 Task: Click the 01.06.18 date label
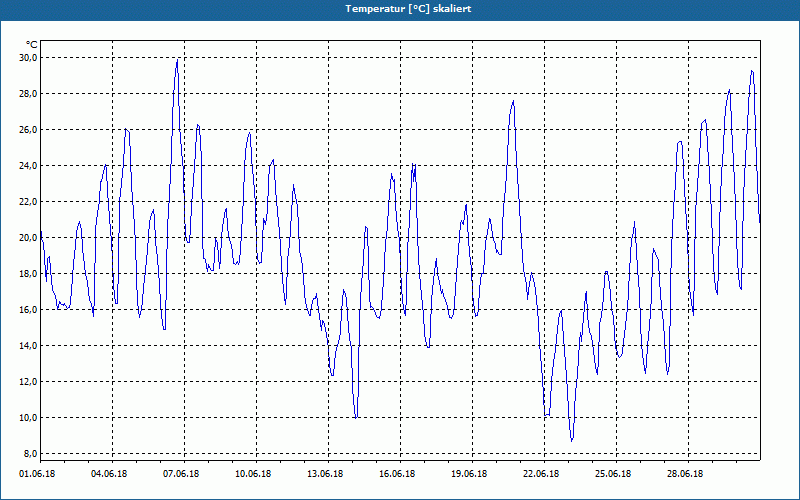[37, 474]
